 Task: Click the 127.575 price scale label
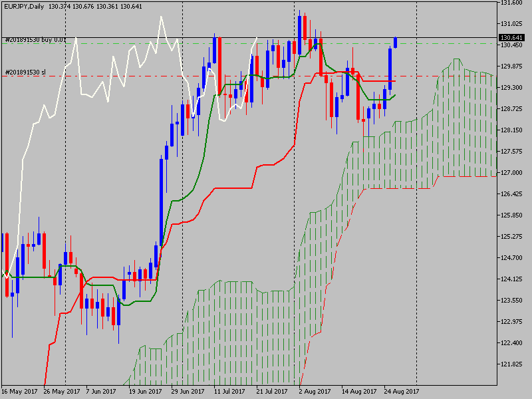(511, 152)
